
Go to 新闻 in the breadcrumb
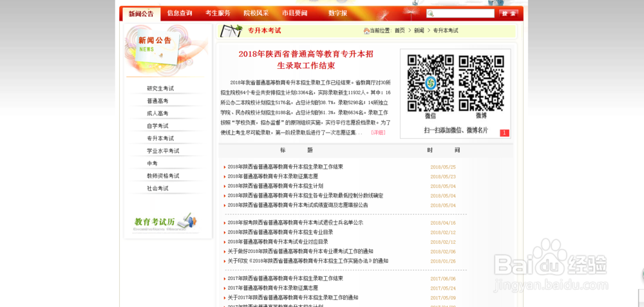[x=419, y=31]
